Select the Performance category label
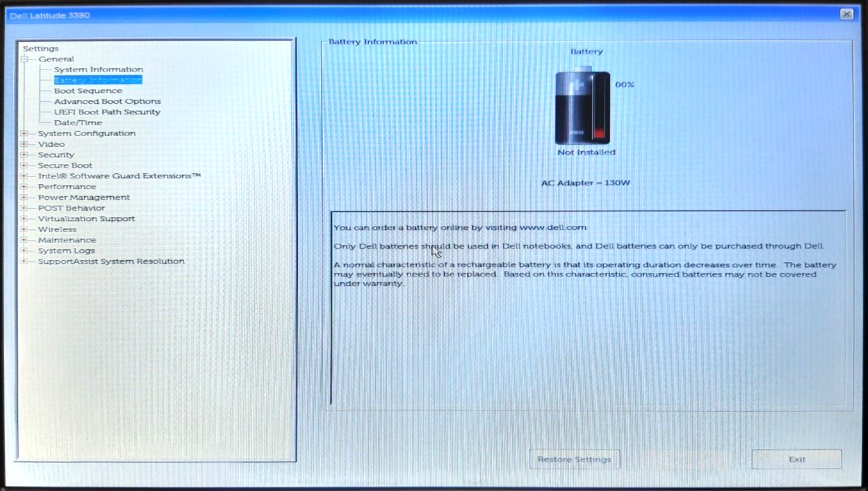The width and height of the screenshot is (868, 491). click(67, 187)
